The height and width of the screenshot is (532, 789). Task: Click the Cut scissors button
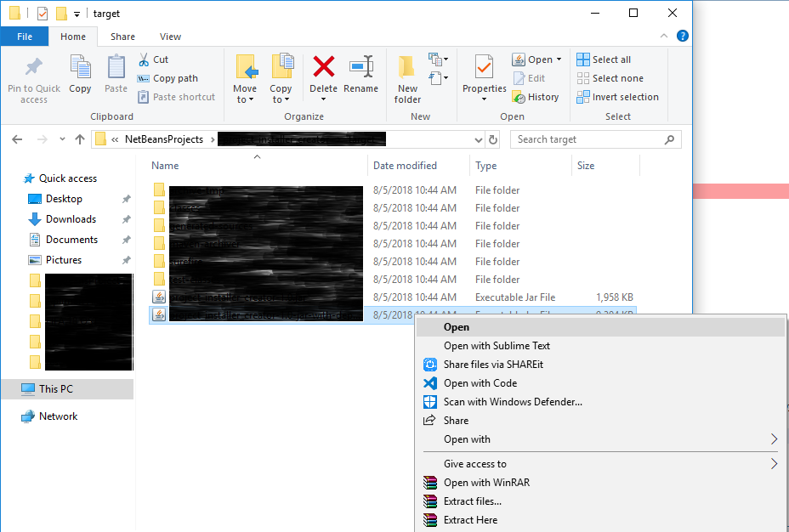pyautogui.click(x=154, y=59)
